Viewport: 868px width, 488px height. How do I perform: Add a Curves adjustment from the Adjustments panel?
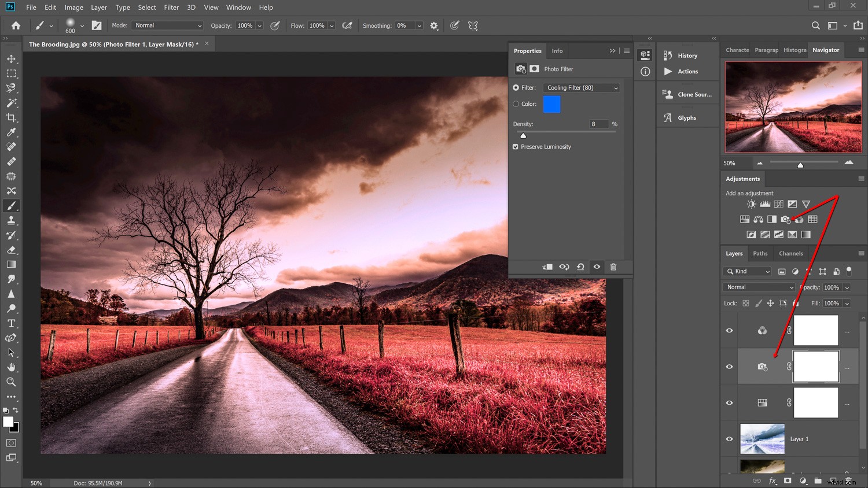778,204
